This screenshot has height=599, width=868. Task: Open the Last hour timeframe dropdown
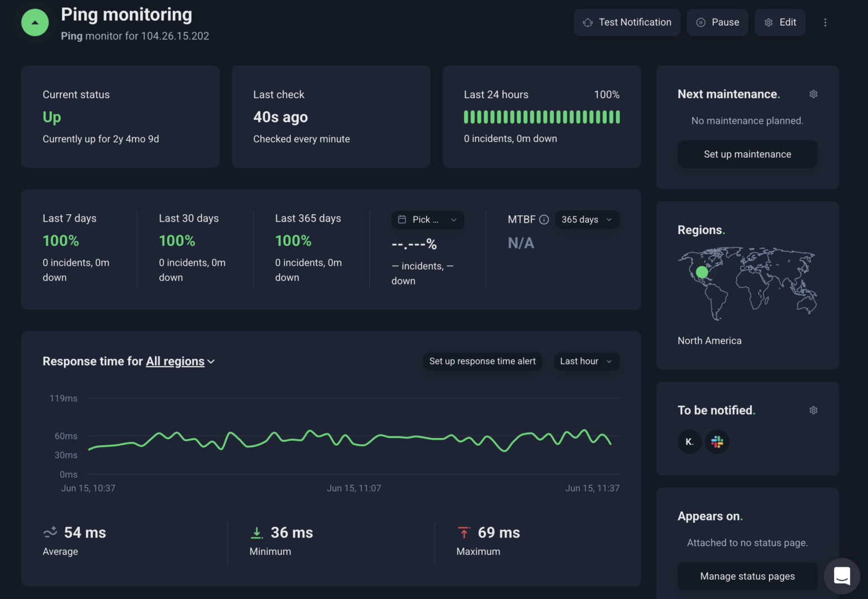click(586, 362)
